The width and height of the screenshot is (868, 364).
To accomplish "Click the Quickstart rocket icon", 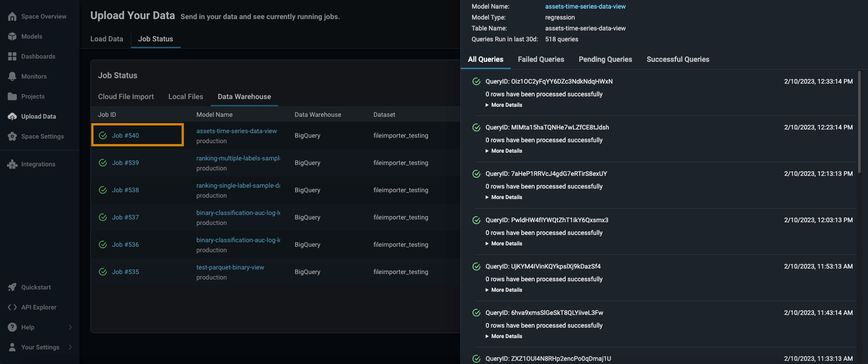I will 12,287.
